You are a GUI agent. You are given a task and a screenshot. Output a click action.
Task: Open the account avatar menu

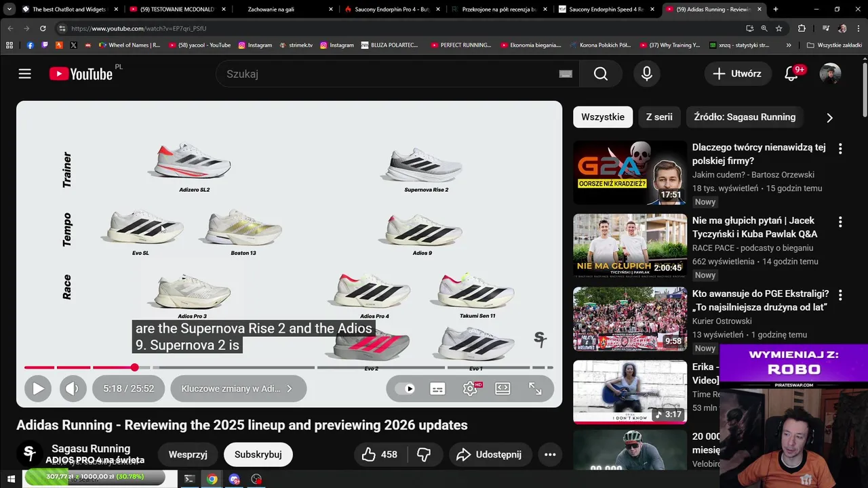click(x=830, y=74)
